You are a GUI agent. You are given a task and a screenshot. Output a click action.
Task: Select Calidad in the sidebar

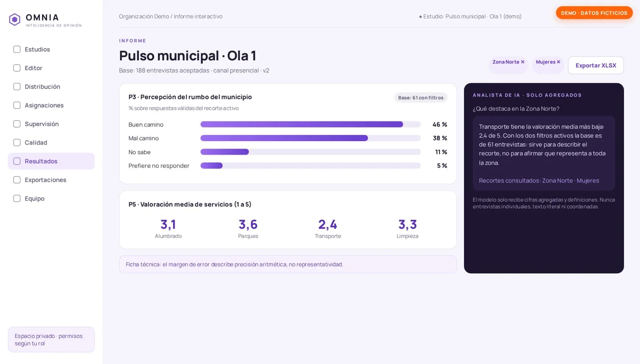pos(51,142)
